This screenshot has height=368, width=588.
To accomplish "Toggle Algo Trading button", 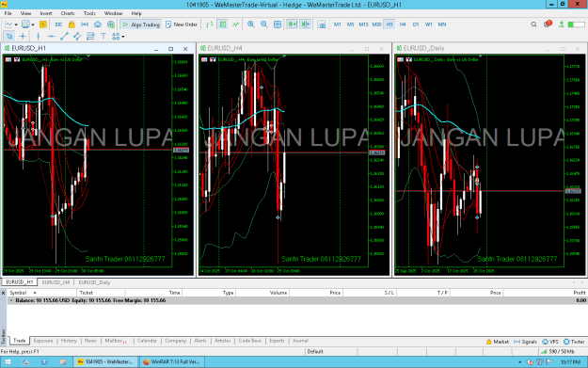I will click(x=141, y=24).
